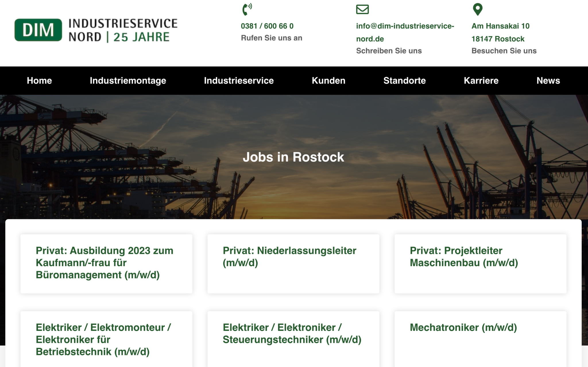Image resolution: width=588 pixels, height=367 pixels.
Task: Open the Home menu item
Action: point(39,81)
